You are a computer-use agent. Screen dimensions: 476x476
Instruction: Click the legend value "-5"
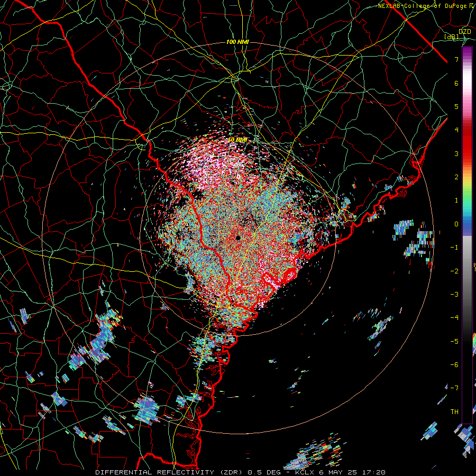click(454, 342)
